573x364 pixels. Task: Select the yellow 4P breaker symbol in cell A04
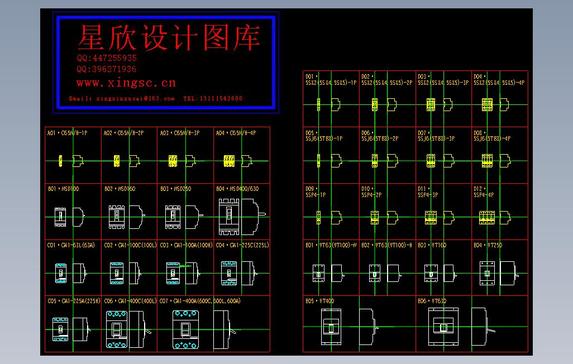(229, 161)
